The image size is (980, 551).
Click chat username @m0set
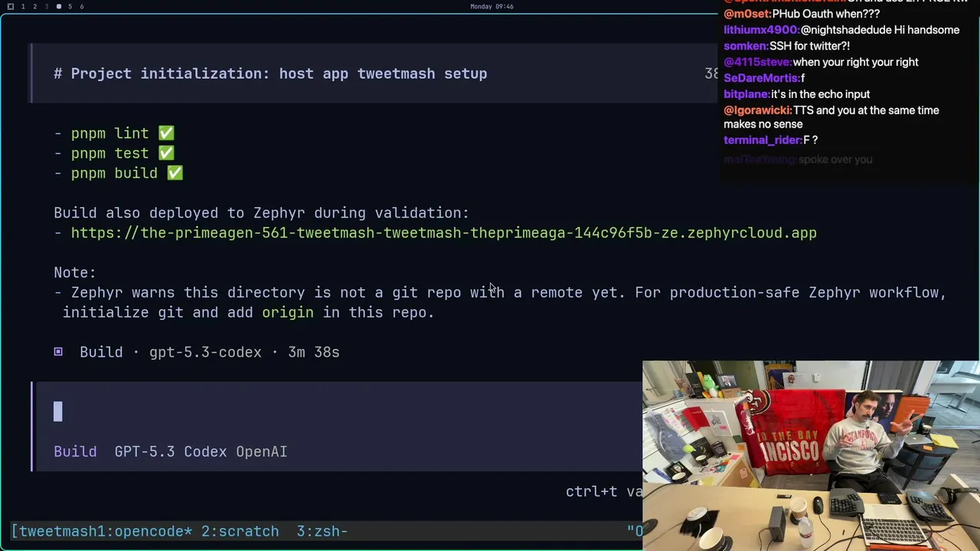click(747, 14)
